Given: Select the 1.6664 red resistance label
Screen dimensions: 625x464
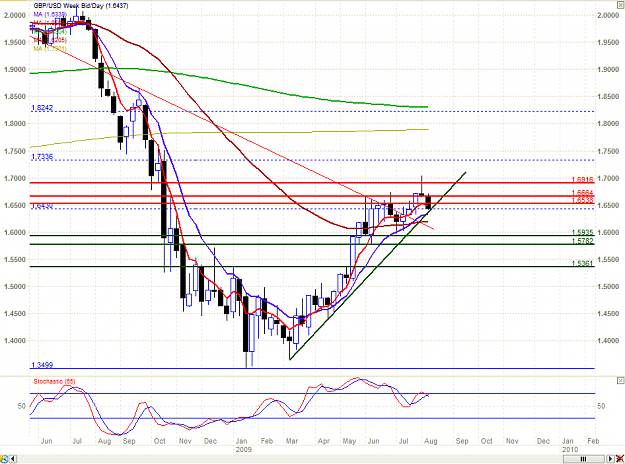Looking at the screenshot, I should point(582,193).
